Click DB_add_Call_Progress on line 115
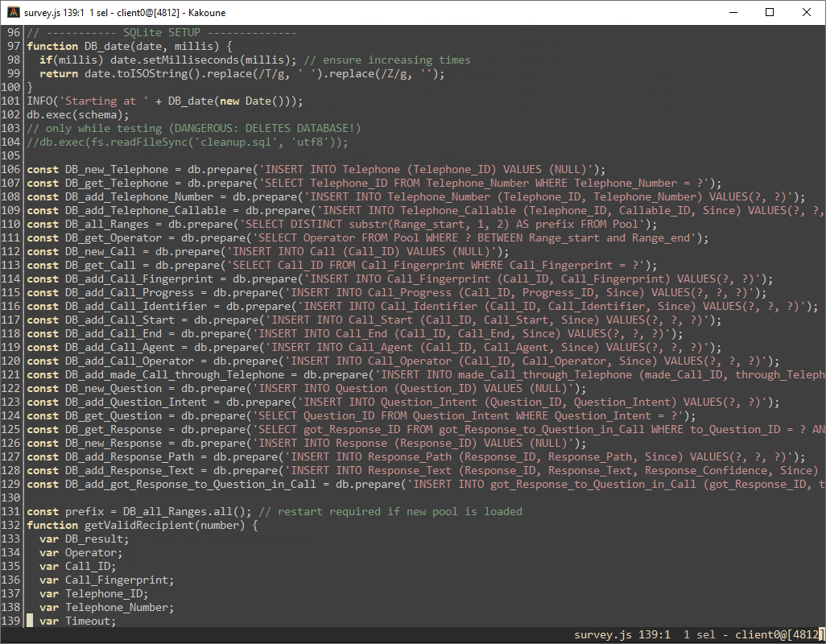 tap(130, 293)
